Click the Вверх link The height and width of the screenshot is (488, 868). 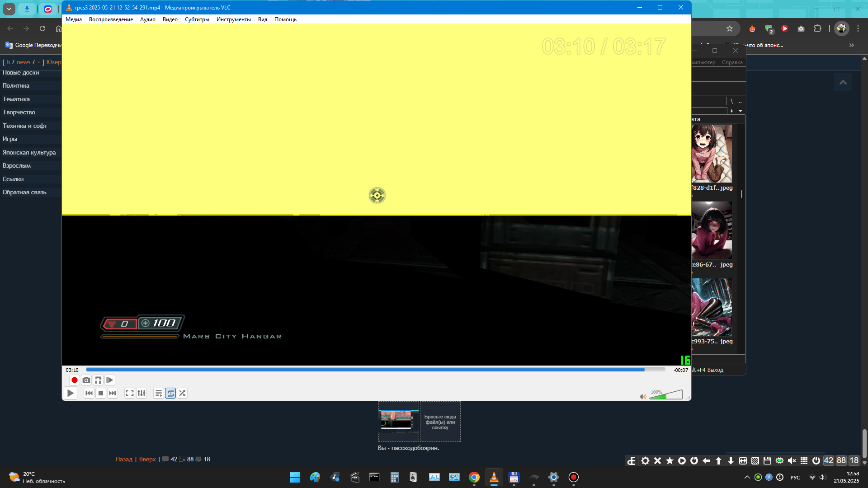coord(147,459)
